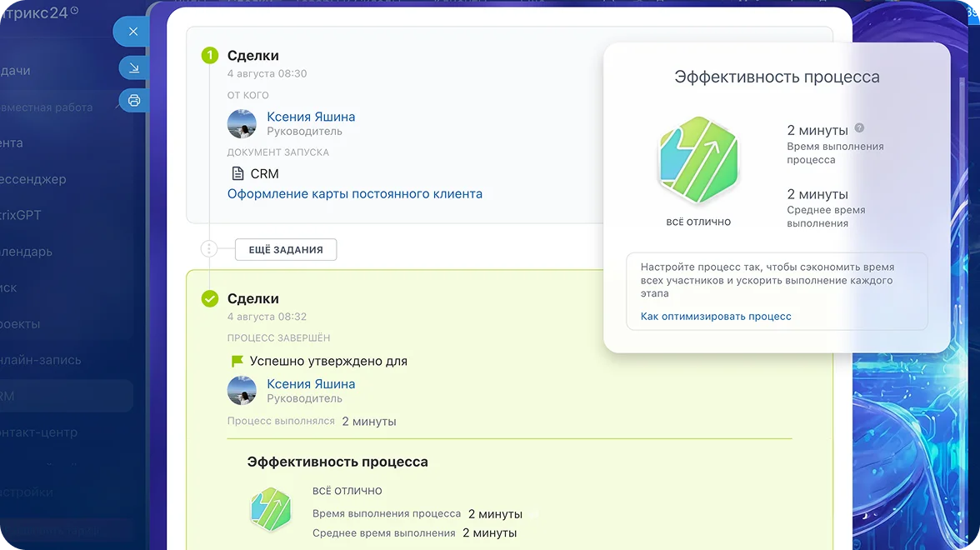The width and height of the screenshot is (980, 550).
Task: Open Проекты in the left sidebar
Action: pos(20,323)
